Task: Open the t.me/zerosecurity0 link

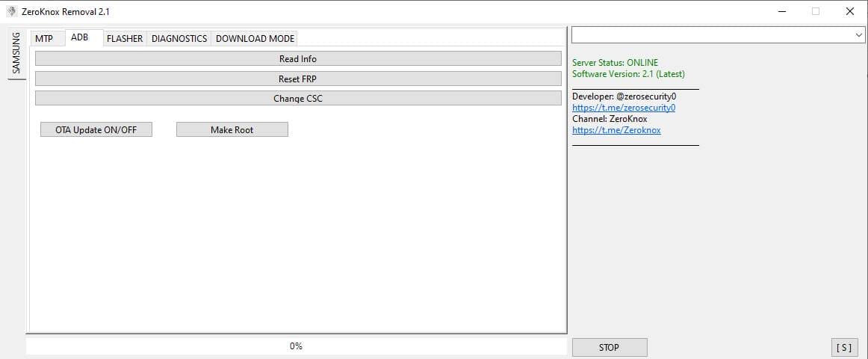Action: coord(623,108)
